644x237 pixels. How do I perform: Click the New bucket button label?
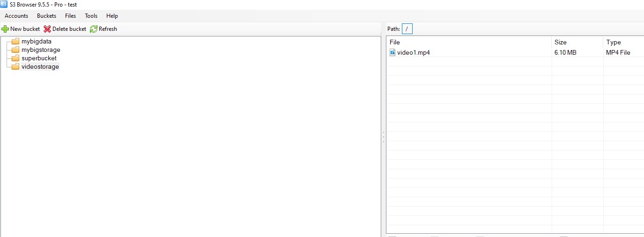(25, 29)
